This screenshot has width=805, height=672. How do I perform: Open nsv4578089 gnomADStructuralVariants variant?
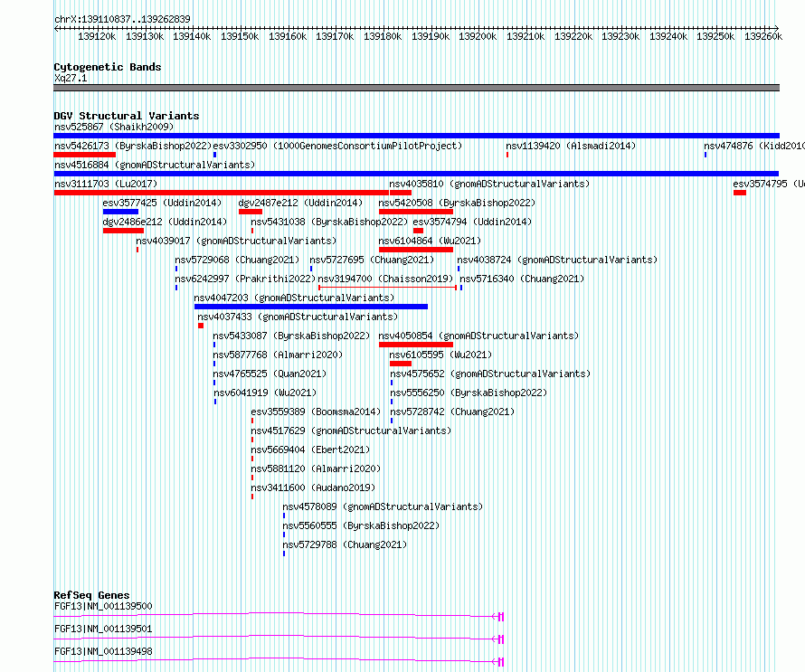pos(383,506)
